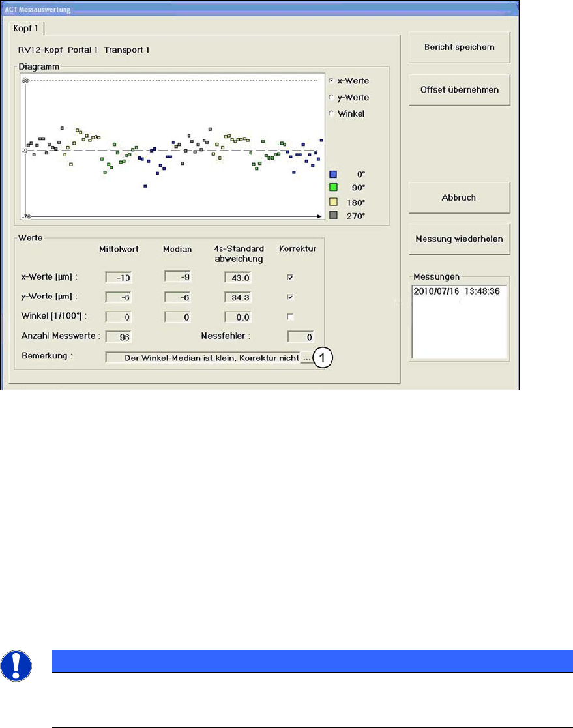Cancel with the Abbruch button
Viewport: 573px width, 728px height.
[459, 197]
